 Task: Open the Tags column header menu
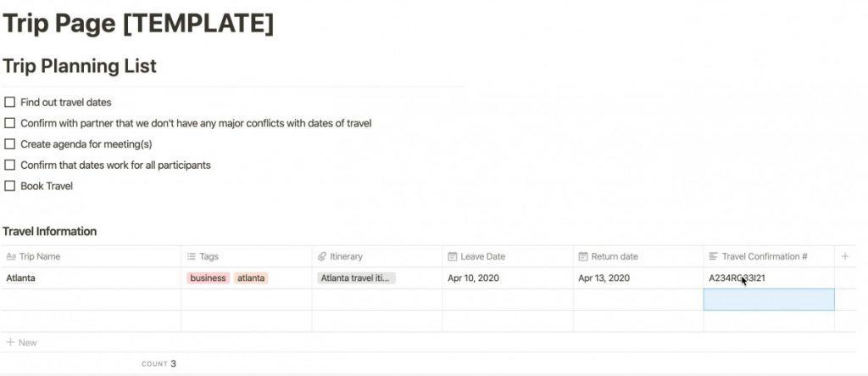[x=247, y=257]
